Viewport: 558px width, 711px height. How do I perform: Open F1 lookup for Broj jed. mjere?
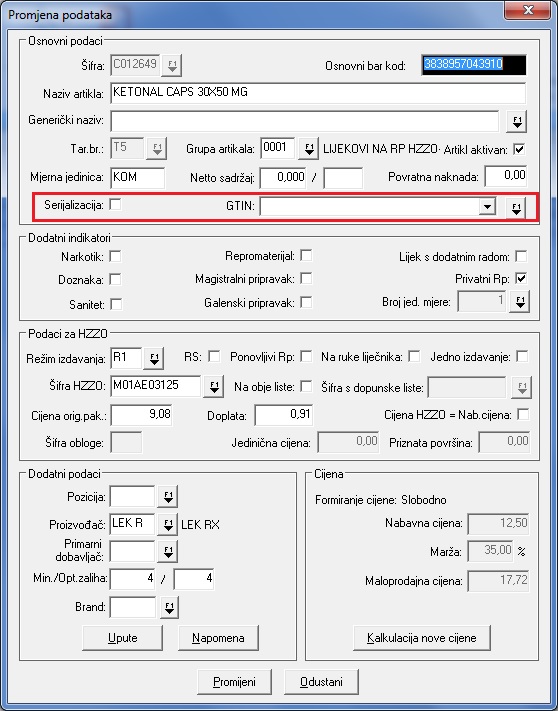[x=520, y=302]
